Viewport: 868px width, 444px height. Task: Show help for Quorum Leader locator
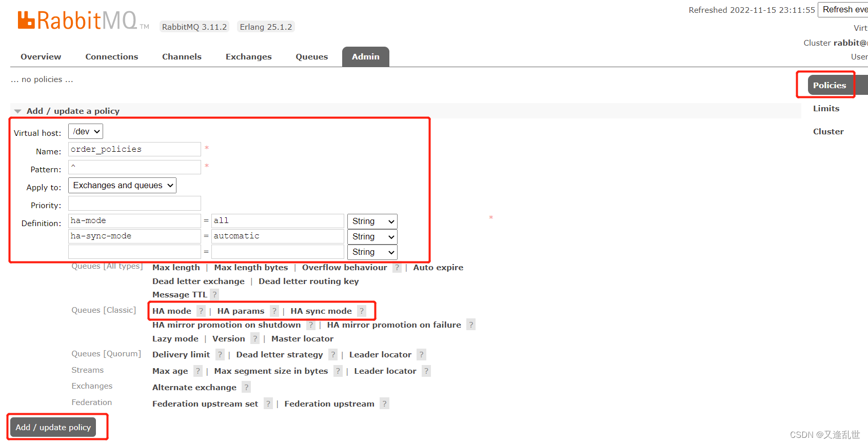click(421, 355)
